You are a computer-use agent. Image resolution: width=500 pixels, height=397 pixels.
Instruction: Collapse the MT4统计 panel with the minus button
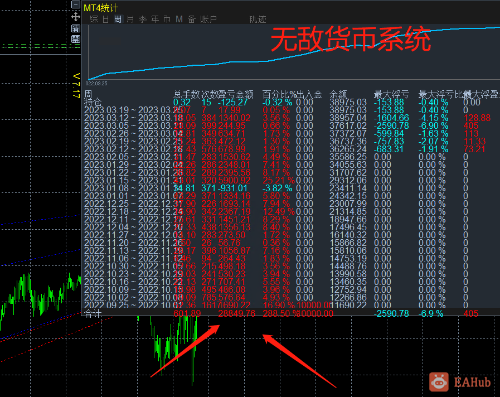click(76, 4)
